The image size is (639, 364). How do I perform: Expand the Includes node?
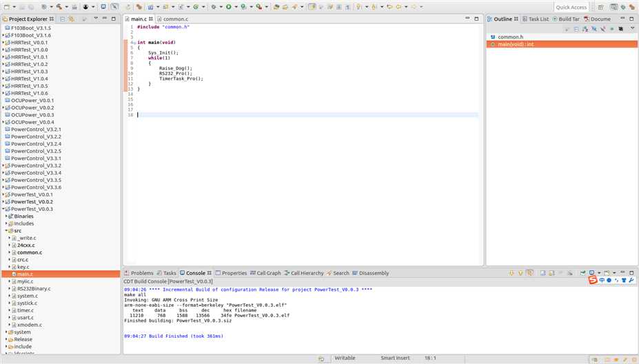[6, 224]
